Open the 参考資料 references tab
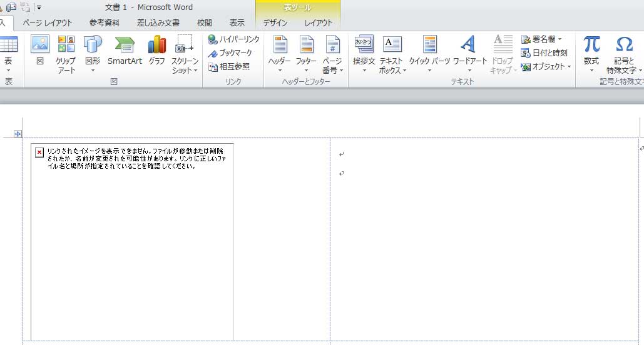Image resolution: width=644 pixels, height=345 pixels. point(105,22)
